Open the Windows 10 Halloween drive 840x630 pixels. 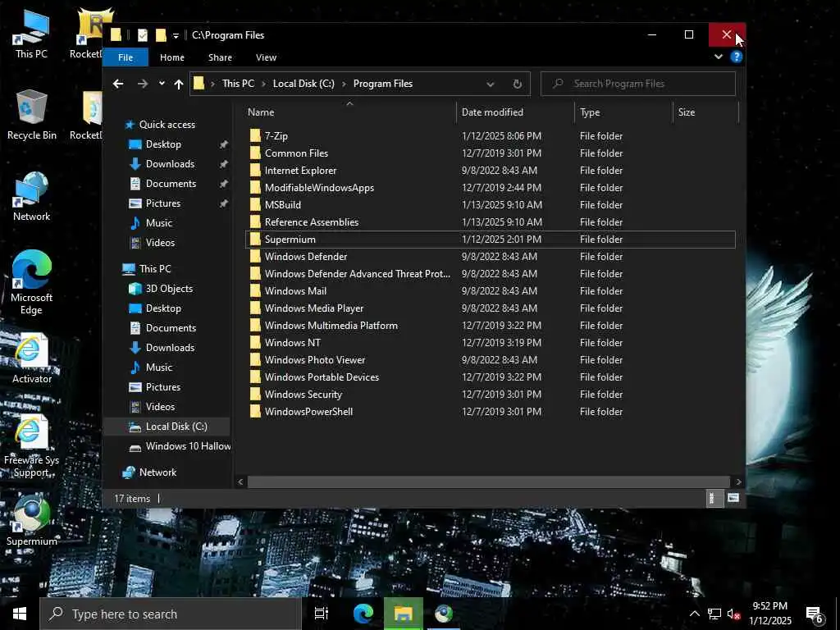click(x=188, y=446)
